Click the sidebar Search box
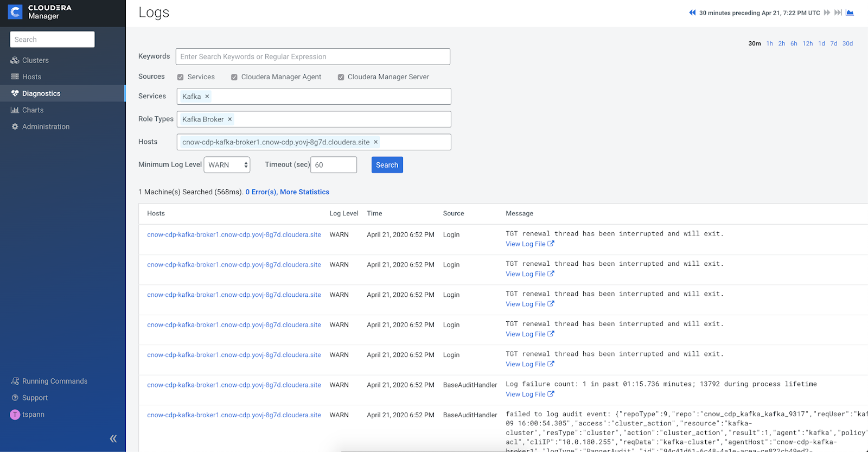868x452 pixels. point(52,40)
